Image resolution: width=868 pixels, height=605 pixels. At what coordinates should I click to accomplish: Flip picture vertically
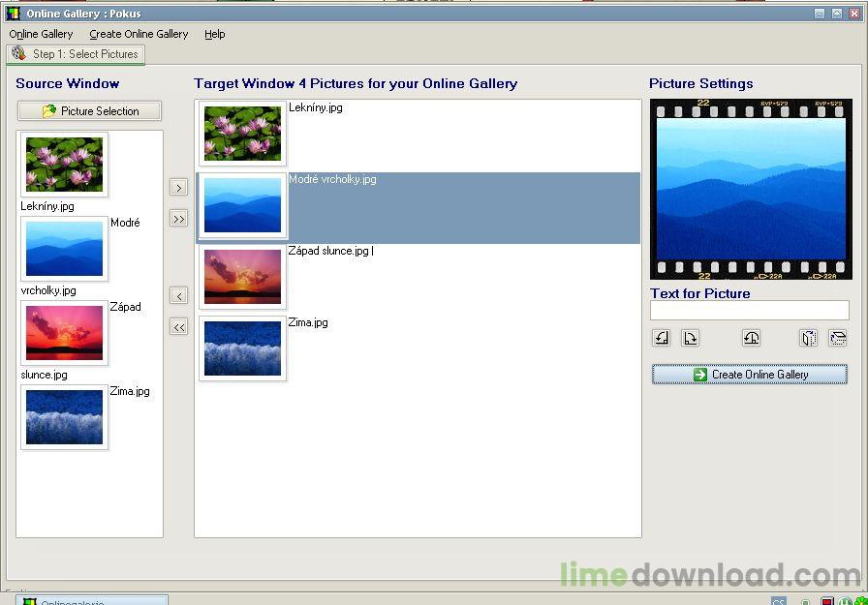pos(838,338)
